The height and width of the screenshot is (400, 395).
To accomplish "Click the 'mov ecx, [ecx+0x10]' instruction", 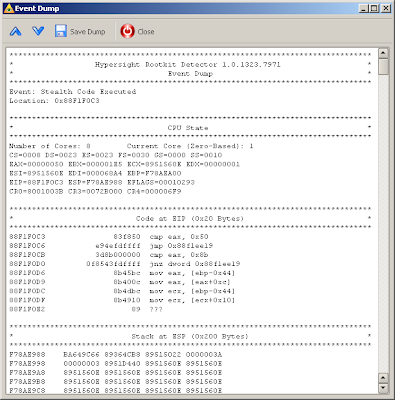I will click(x=192, y=300).
